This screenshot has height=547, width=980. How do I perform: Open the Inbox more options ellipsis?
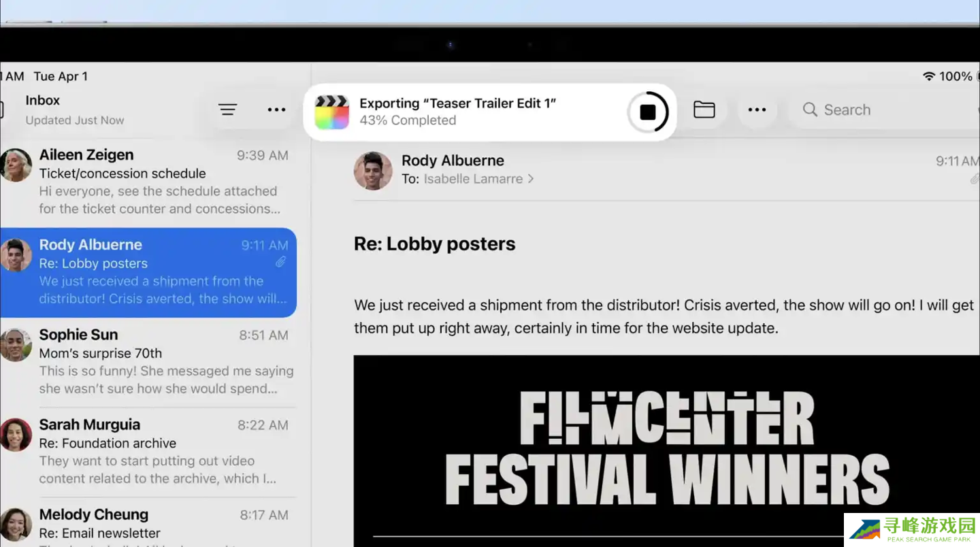coord(276,110)
